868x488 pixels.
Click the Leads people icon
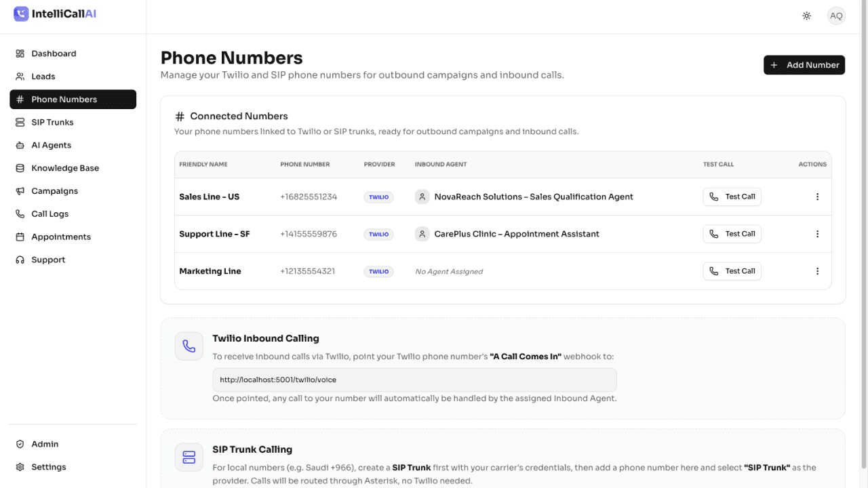[x=20, y=77]
